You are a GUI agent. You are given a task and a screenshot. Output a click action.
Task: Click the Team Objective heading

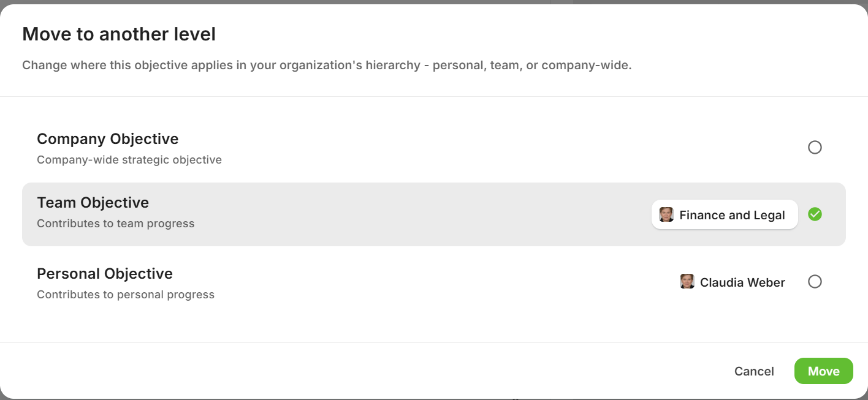(x=93, y=203)
